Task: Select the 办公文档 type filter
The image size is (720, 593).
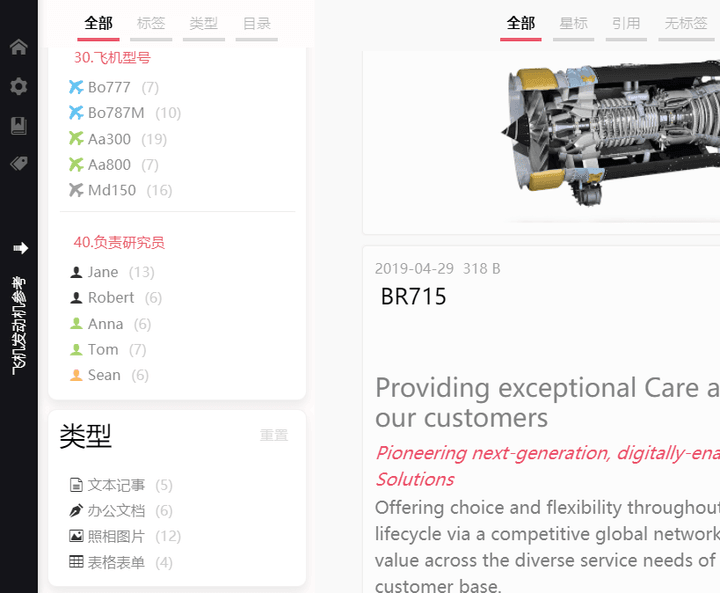Action: tap(121, 510)
